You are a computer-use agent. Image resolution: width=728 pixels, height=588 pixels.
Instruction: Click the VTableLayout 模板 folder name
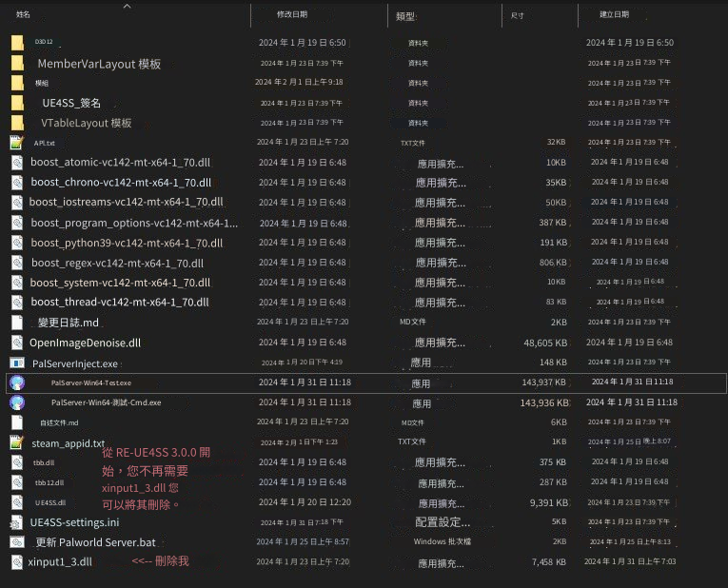pos(86,123)
